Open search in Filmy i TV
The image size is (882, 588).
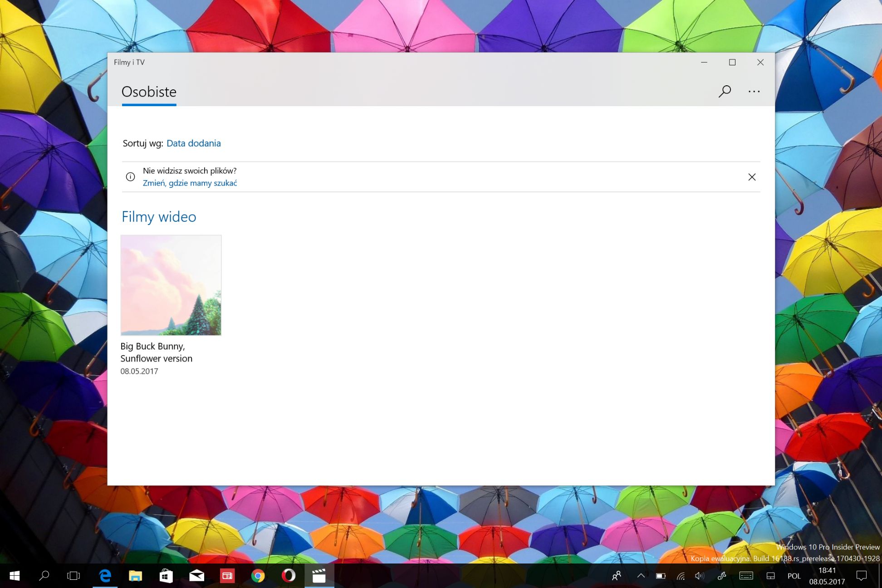click(725, 91)
